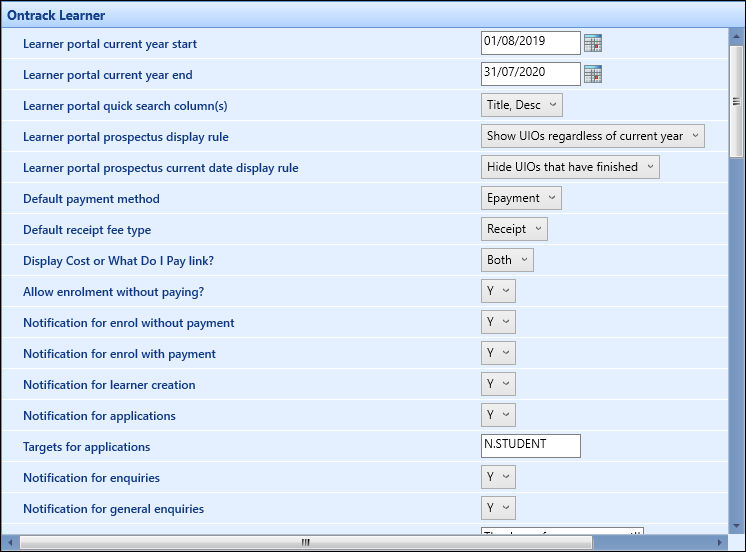Image resolution: width=746 pixels, height=552 pixels.
Task: Open the 'Hide UIOs that have finished' dropdown
Action: click(570, 167)
